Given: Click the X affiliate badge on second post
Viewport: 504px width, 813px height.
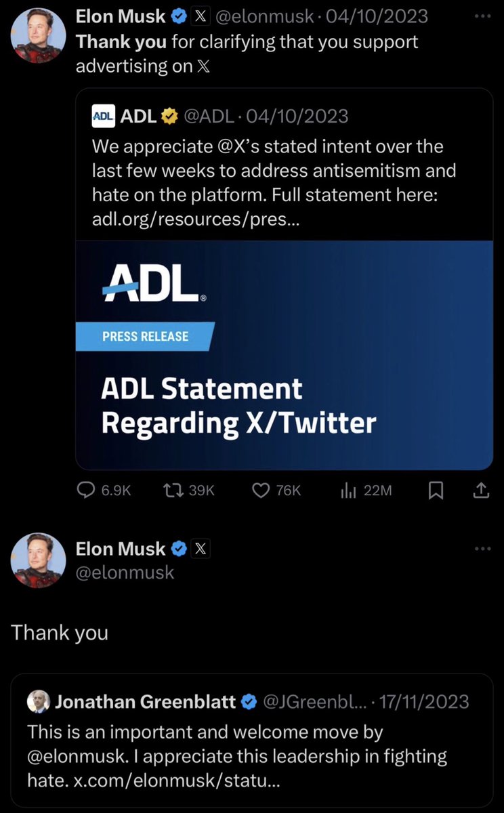Looking at the screenshot, I should [201, 549].
